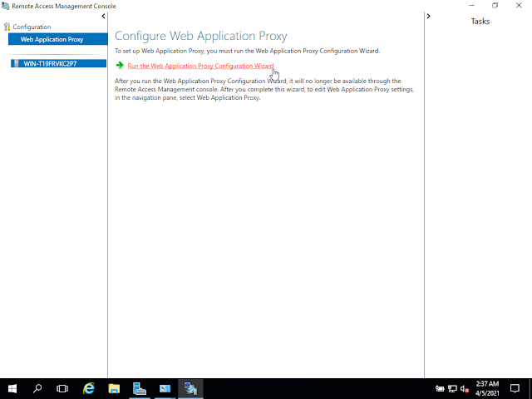Viewport: 532px width, 399px height.
Task: Open File Explorer from taskbar
Action: pyautogui.click(x=114, y=388)
